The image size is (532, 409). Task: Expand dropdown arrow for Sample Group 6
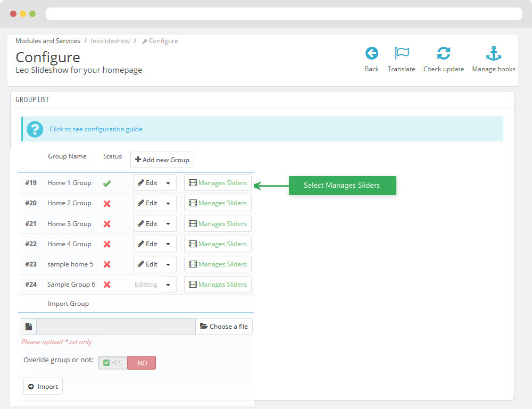(168, 285)
